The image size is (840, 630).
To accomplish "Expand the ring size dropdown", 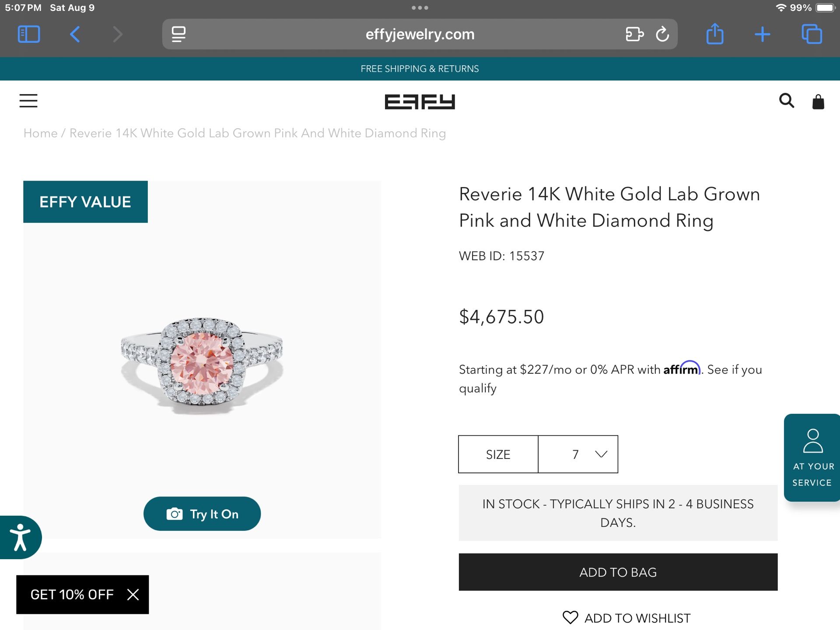I will (577, 454).
